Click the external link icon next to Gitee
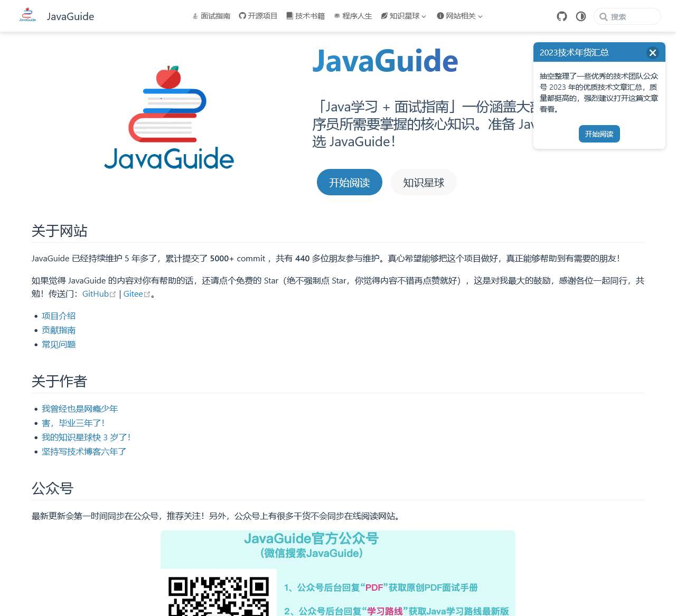676x616 pixels. [x=147, y=295]
